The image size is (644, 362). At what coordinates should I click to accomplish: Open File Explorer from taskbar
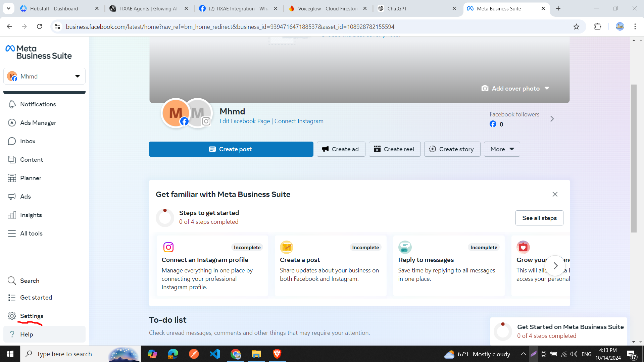[x=256, y=354]
